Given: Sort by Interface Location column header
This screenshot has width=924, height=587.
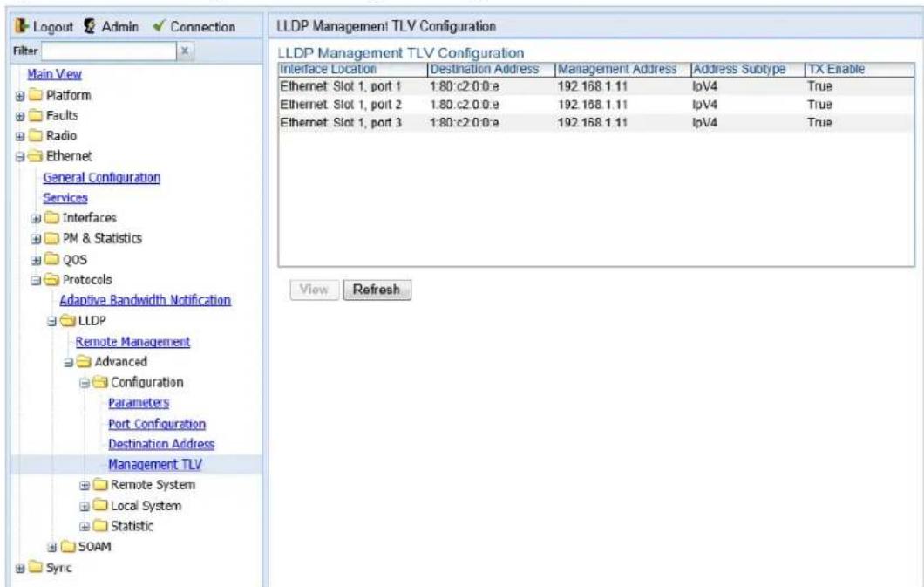Looking at the screenshot, I should [x=352, y=69].
